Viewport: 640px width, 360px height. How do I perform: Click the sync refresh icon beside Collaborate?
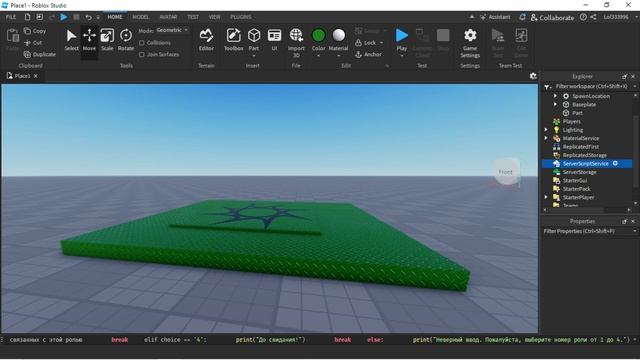click(x=522, y=17)
